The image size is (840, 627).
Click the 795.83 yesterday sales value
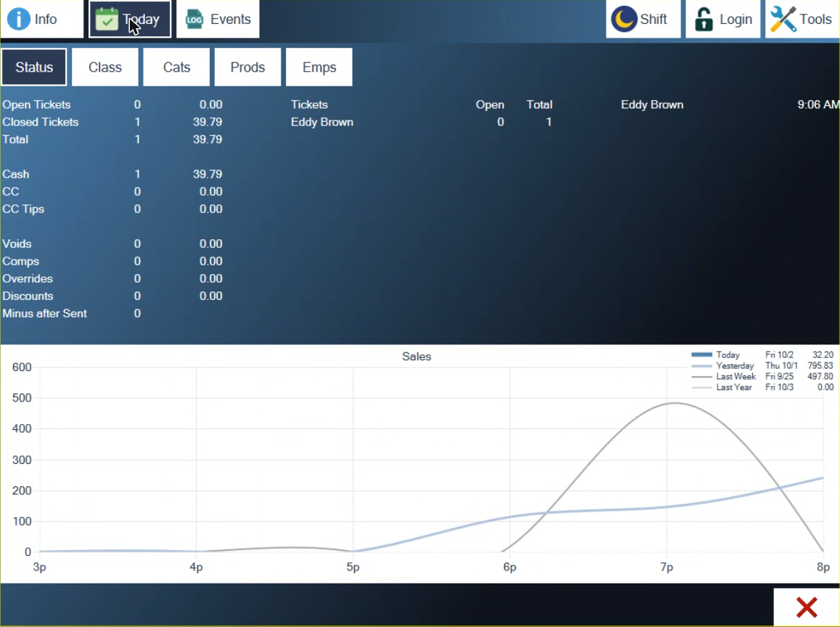pos(820,366)
